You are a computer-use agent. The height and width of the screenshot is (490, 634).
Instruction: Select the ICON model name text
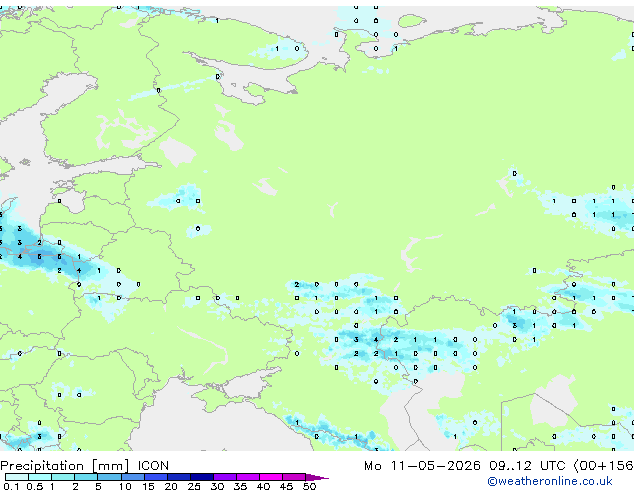point(153,466)
